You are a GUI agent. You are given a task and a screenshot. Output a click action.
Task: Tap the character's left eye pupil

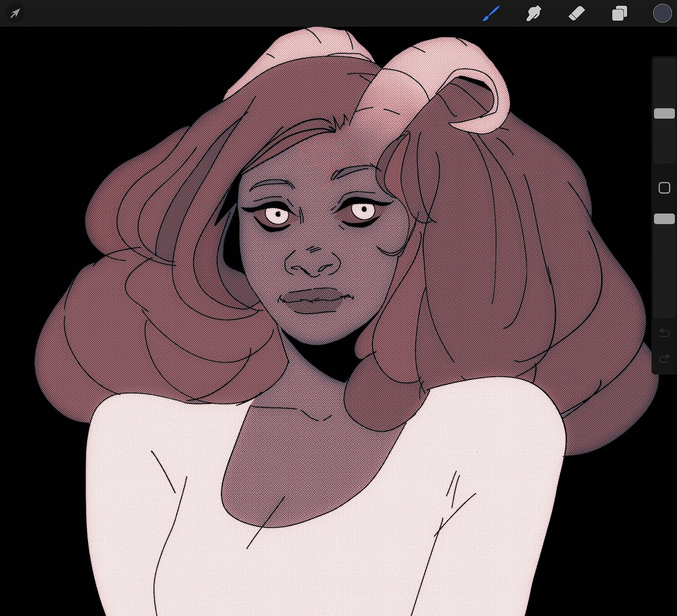point(278,214)
